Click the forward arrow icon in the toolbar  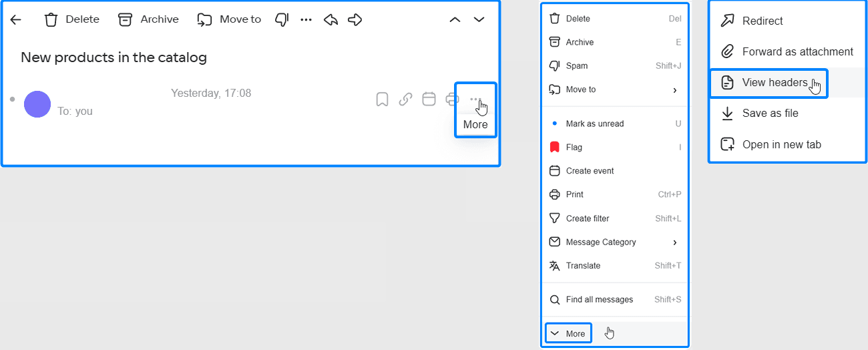[355, 19]
